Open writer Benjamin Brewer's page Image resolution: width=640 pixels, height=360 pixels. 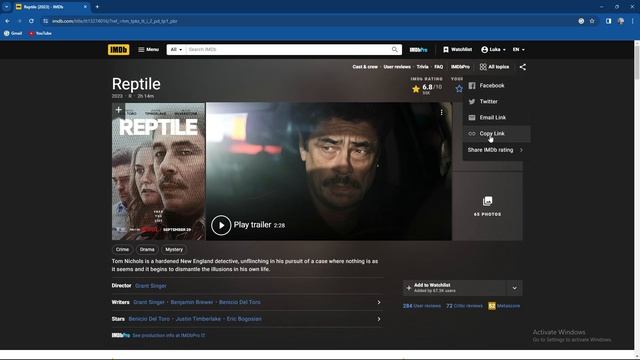(x=191, y=302)
